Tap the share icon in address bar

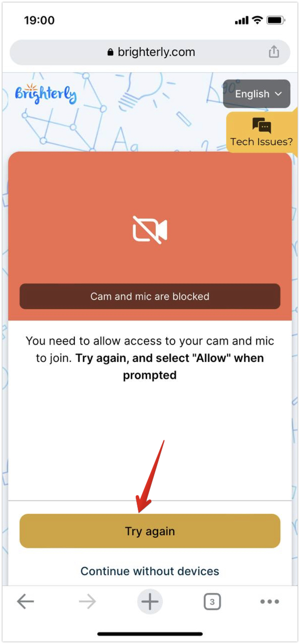[x=274, y=52]
